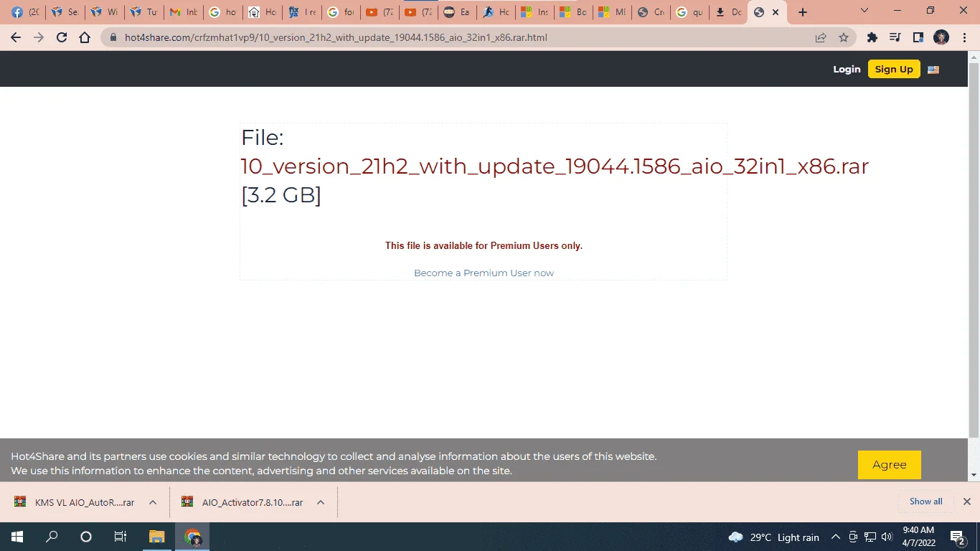Screen dimensions: 980x551
Task: Reload the hot4share page
Action: click(62, 37)
